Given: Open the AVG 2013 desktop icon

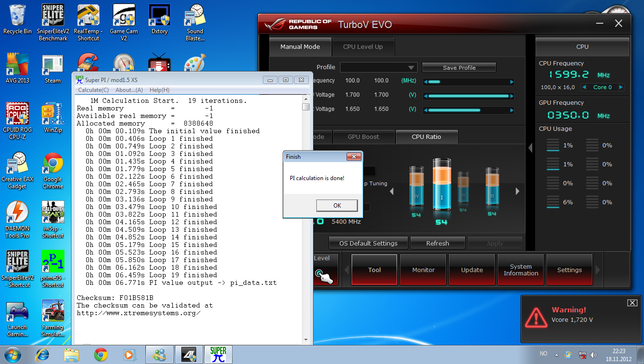Looking at the screenshot, I should 18,68.
